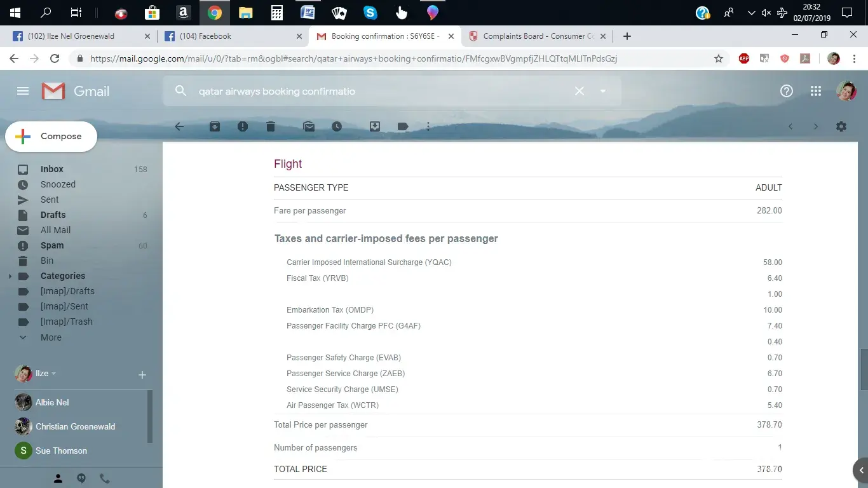Image resolution: width=868 pixels, height=488 pixels.
Task: Toggle the main menu hamburger
Action: click(x=23, y=91)
